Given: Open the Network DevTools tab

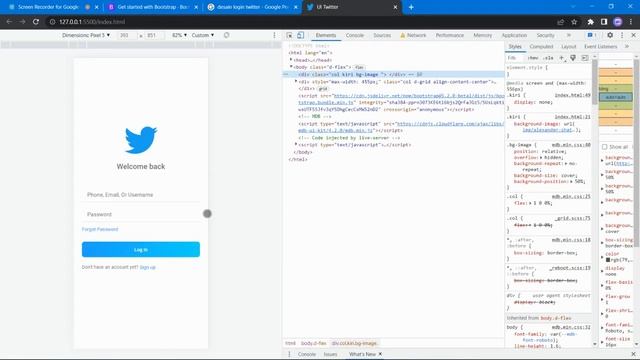Looking at the screenshot, I should 413,36.
